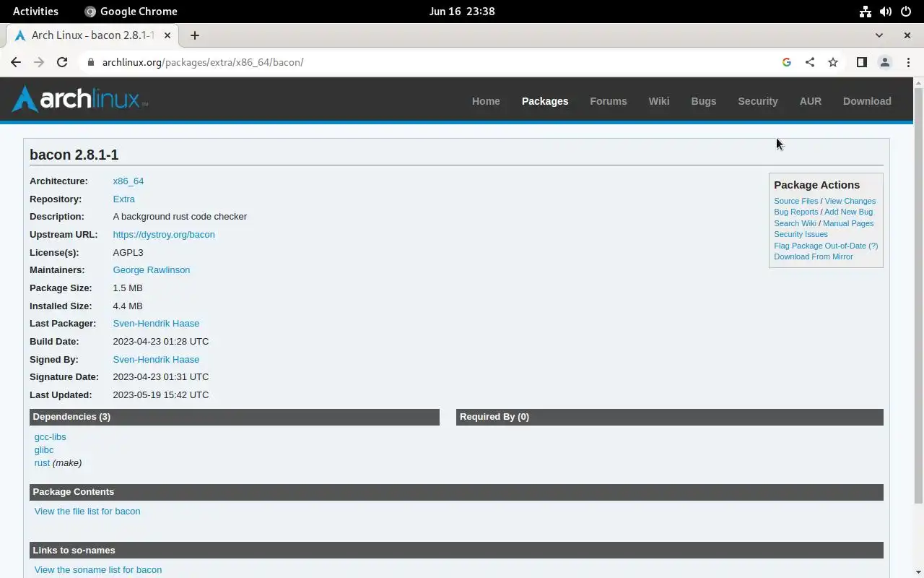924x578 pixels.
Task: Reload the page with the refresh icon
Action: coord(62,62)
